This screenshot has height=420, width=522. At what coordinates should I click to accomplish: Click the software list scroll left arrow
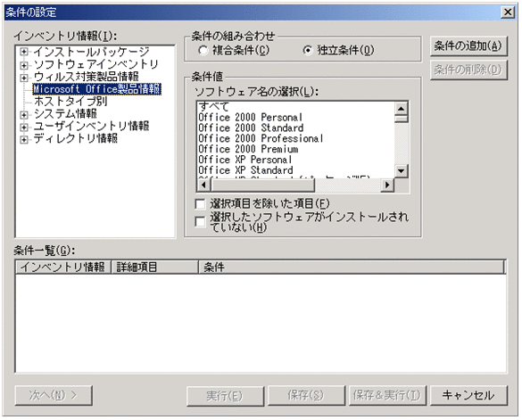point(204,185)
